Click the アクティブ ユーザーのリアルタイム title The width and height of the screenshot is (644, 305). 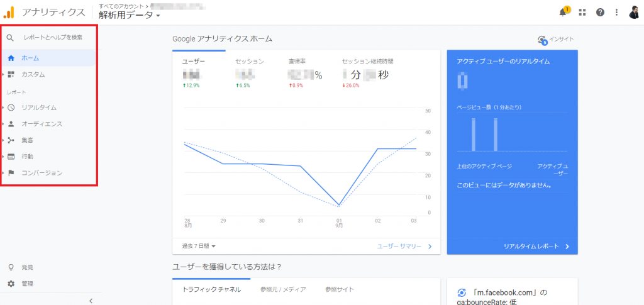tap(503, 62)
